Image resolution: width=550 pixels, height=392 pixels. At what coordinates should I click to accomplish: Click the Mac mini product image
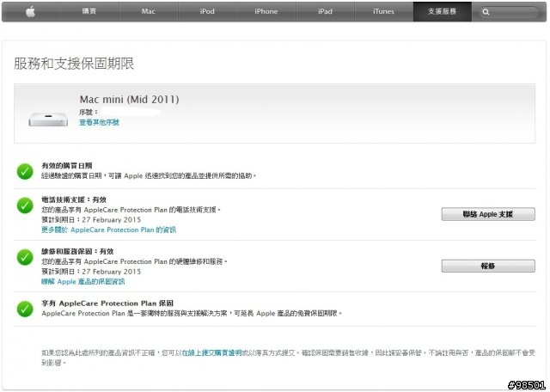click(x=48, y=119)
